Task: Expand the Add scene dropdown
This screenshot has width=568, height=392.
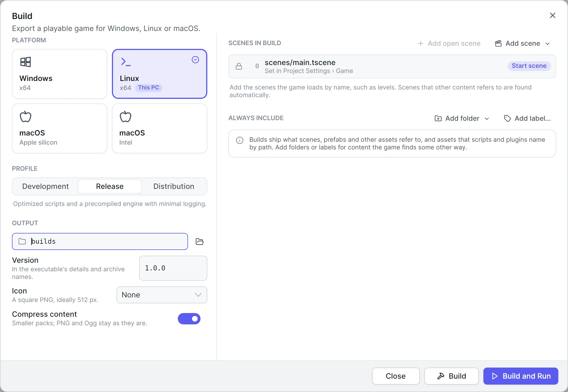Action: pyautogui.click(x=523, y=43)
